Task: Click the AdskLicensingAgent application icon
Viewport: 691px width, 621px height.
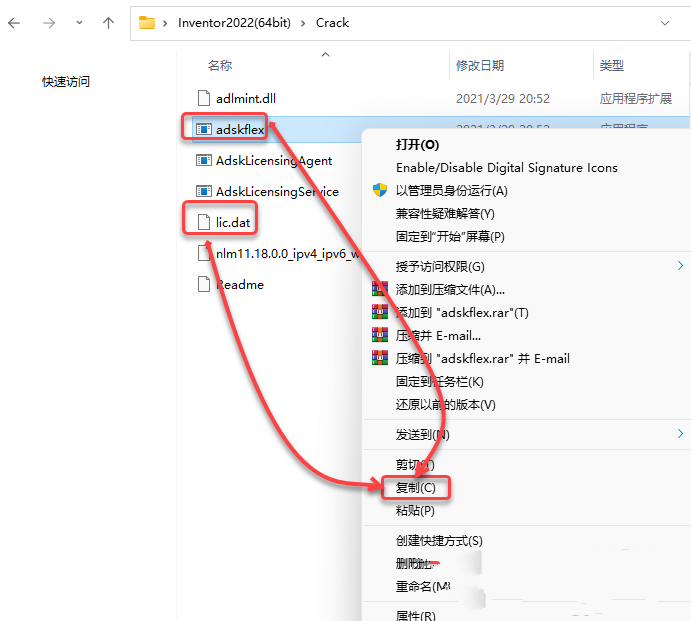Action: tap(204, 160)
